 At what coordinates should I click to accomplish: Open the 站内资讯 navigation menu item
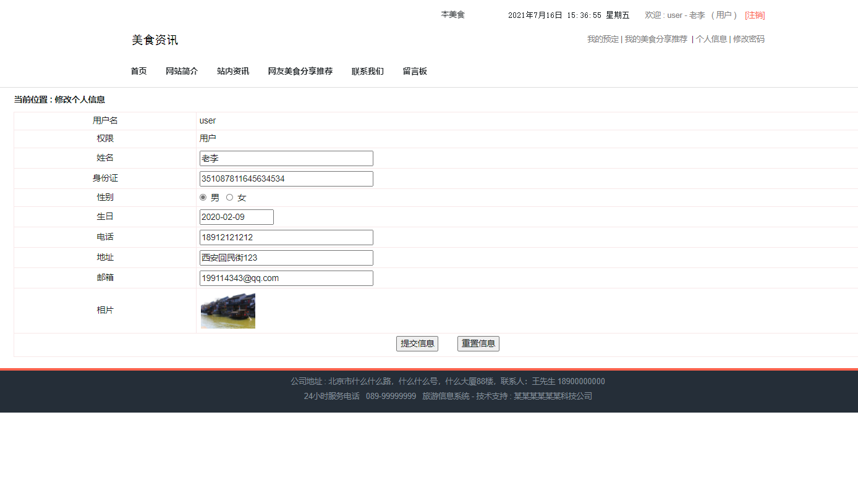click(232, 71)
